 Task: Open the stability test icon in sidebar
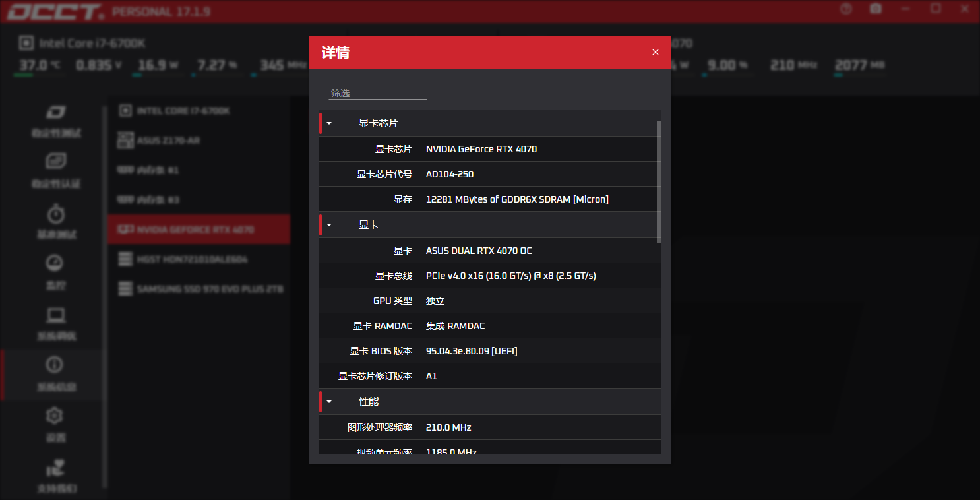55,113
